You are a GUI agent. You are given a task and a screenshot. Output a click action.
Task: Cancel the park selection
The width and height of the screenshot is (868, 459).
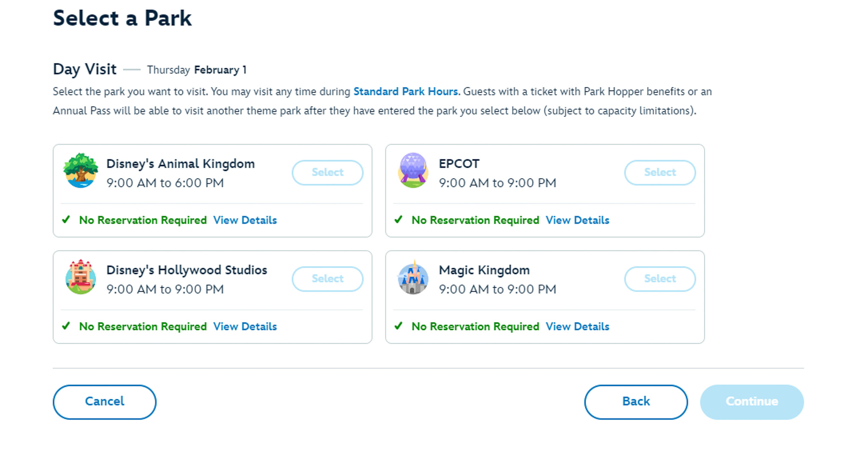tap(105, 402)
